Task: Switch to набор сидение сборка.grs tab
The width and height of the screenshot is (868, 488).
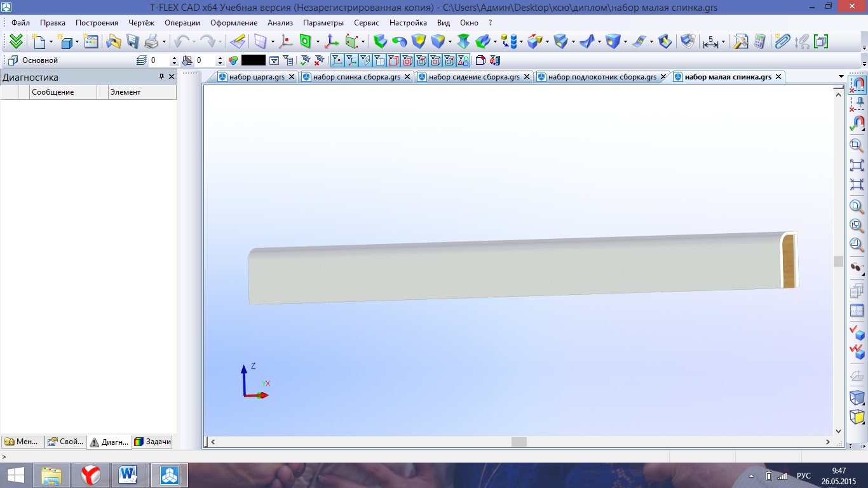Action: 473,77
